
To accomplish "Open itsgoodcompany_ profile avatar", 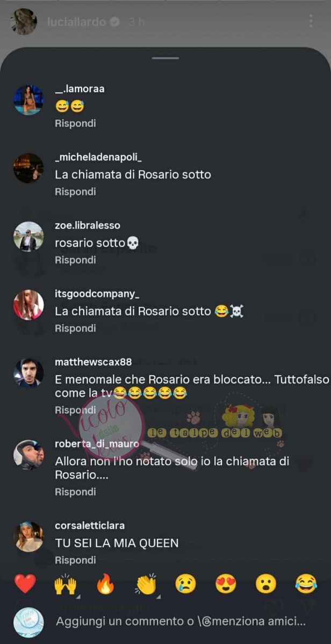I will [28, 305].
